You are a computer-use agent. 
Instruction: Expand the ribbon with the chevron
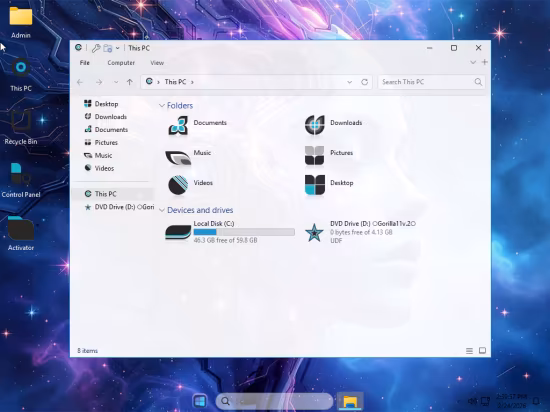point(473,62)
